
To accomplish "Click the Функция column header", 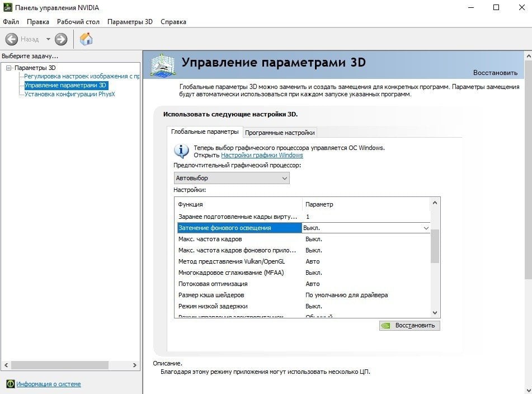I will tap(238, 204).
